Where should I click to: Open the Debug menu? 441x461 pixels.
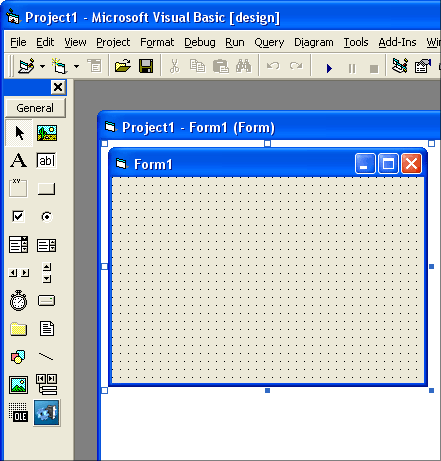[200, 42]
